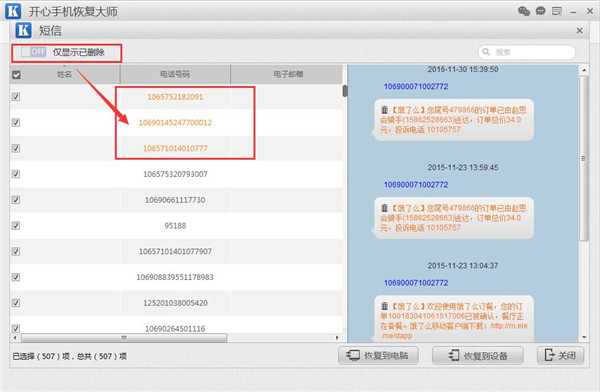Screen dimensions: 600x392
Task: Sort by the 电话号码 column header
Action: pyautogui.click(x=175, y=74)
